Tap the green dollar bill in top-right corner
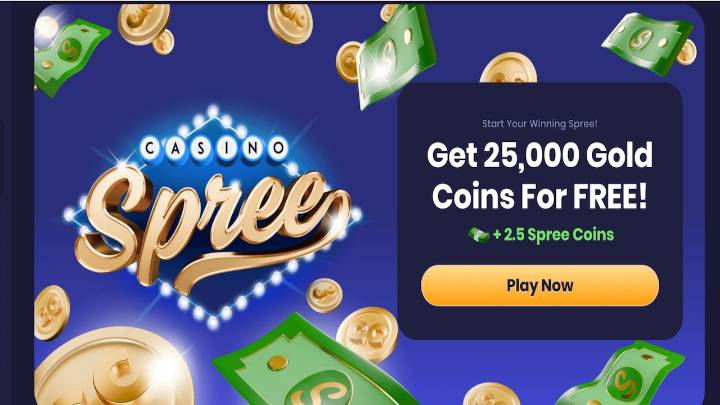This screenshot has height=405, width=720. pos(647,43)
